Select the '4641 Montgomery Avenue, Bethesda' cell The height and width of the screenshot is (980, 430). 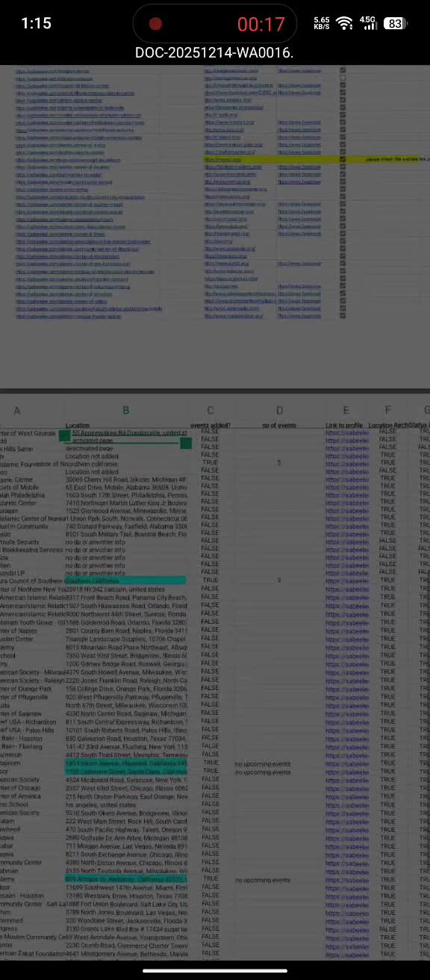[125, 954]
